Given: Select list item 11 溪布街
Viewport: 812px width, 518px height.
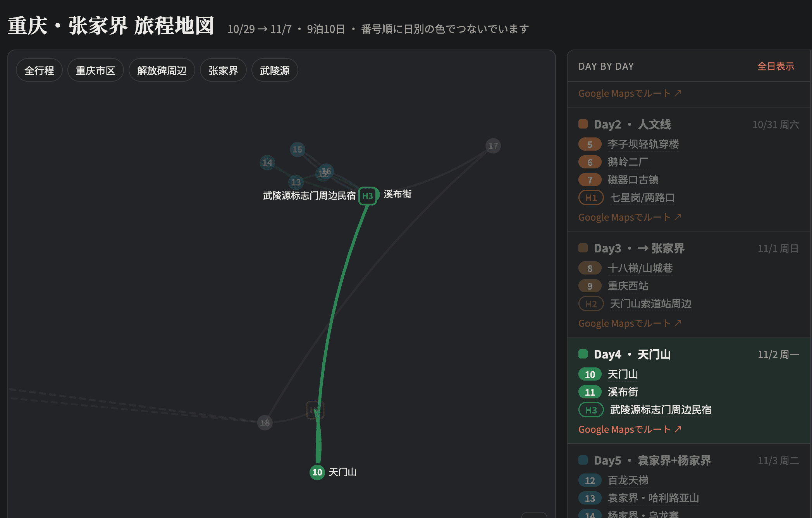Looking at the screenshot, I should click(688, 392).
